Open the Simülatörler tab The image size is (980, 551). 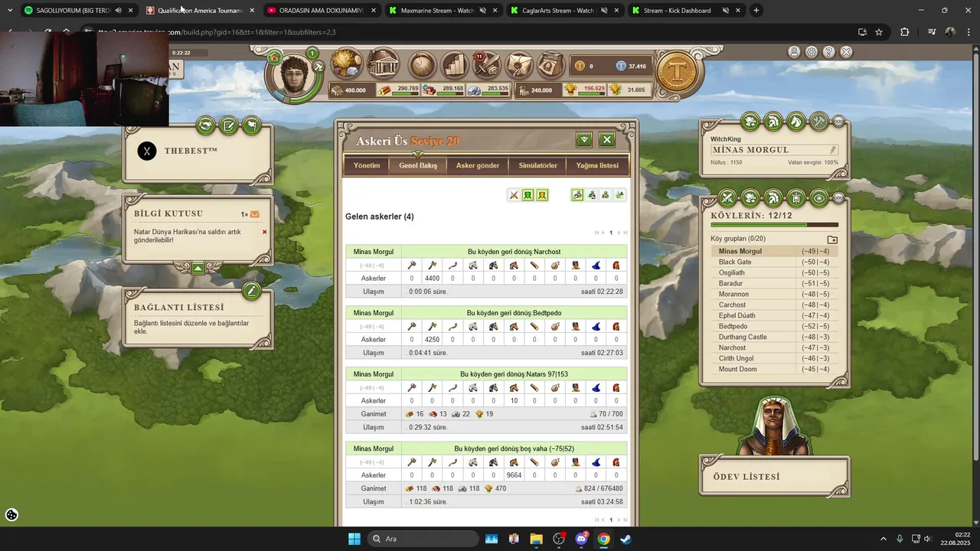tap(538, 165)
